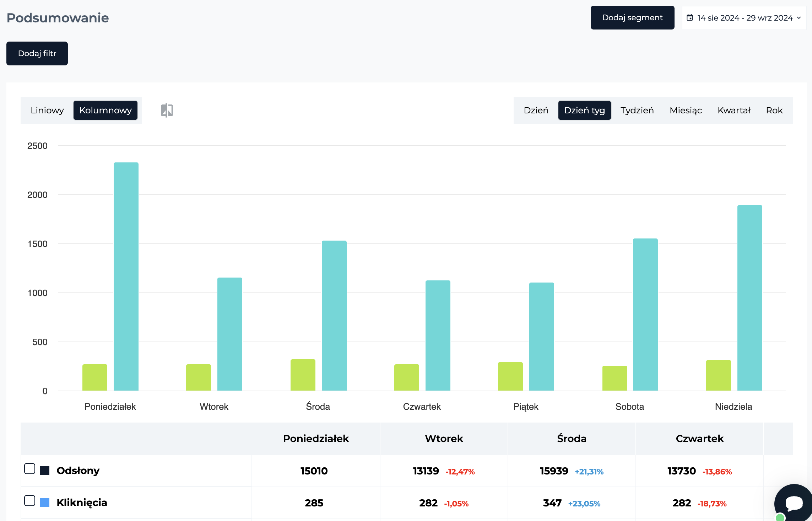Click the Dodaj segment button
This screenshot has width=812, height=521.
pyautogui.click(x=632, y=17)
